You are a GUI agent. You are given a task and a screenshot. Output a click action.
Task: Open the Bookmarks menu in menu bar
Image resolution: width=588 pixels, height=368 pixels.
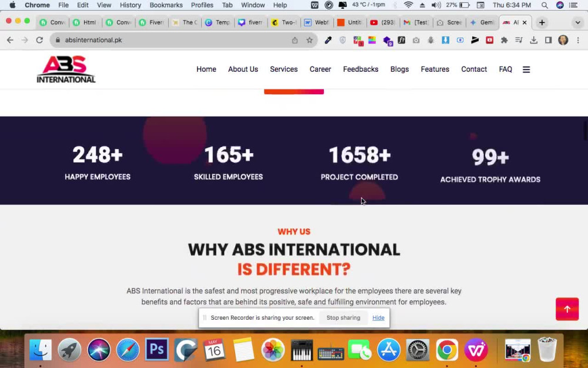coord(166,5)
